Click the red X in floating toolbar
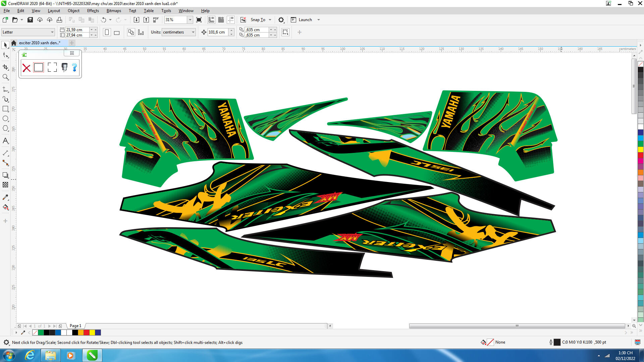The height and width of the screenshot is (362, 644). click(x=26, y=68)
